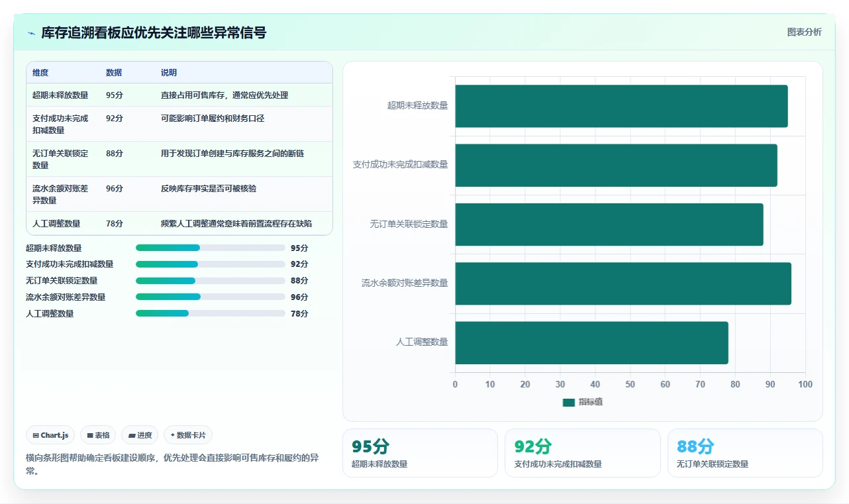849x504 pixels.
Task: Click table cell 支付成功未完成扣减数量
Action: 60,125
